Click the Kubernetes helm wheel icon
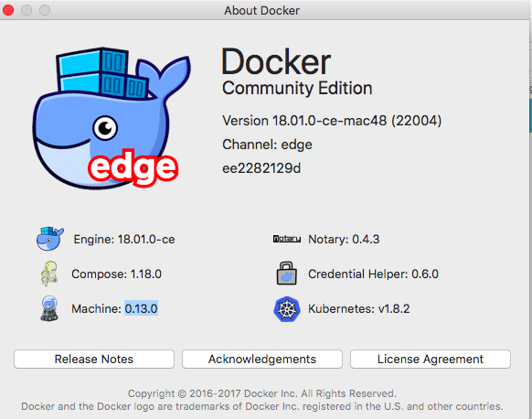This screenshot has width=532, height=419. click(287, 309)
